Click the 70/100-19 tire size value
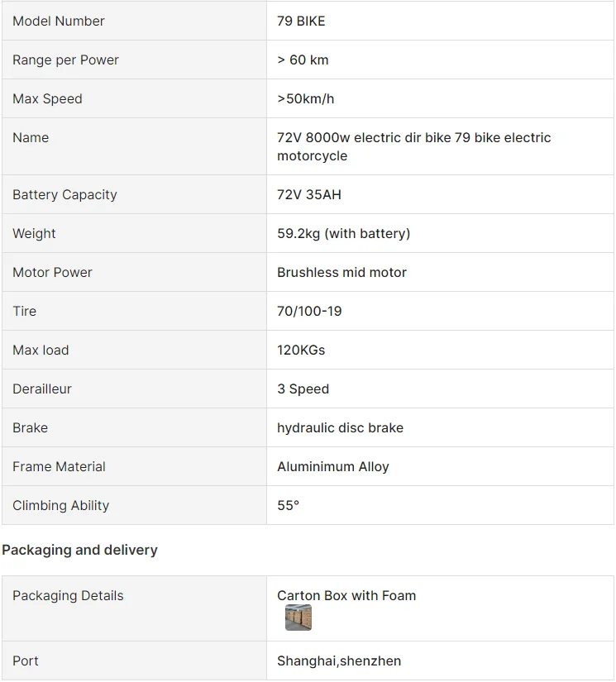 point(309,312)
